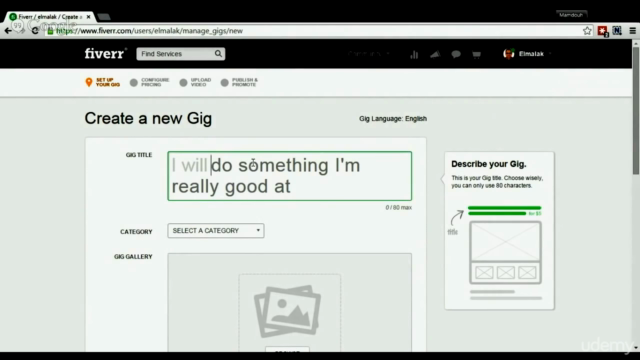Open the red extension icon
The width and height of the screenshot is (640, 360).
tap(602, 31)
